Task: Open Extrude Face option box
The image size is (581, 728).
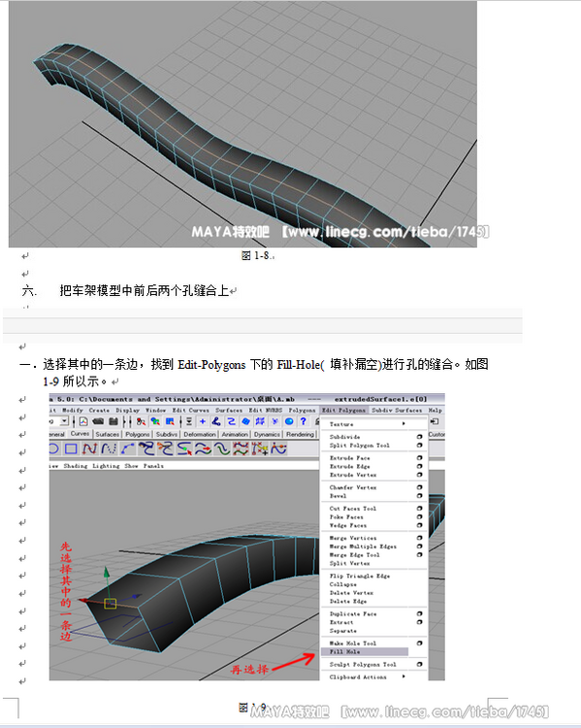Action: coord(420,458)
